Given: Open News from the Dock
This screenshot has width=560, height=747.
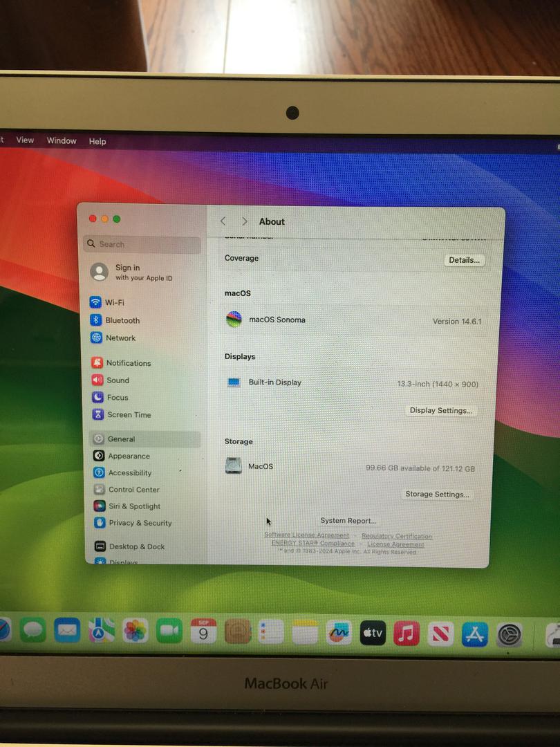Looking at the screenshot, I should (x=440, y=634).
